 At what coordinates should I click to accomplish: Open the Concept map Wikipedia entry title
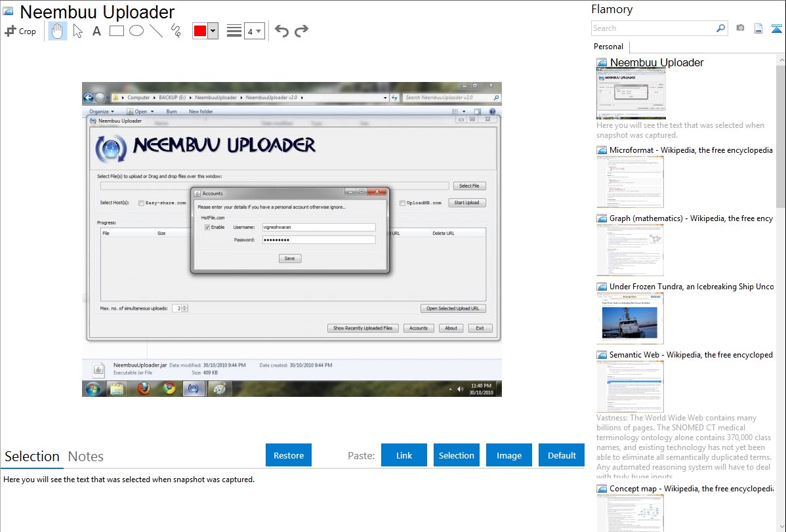click(692, 488)
